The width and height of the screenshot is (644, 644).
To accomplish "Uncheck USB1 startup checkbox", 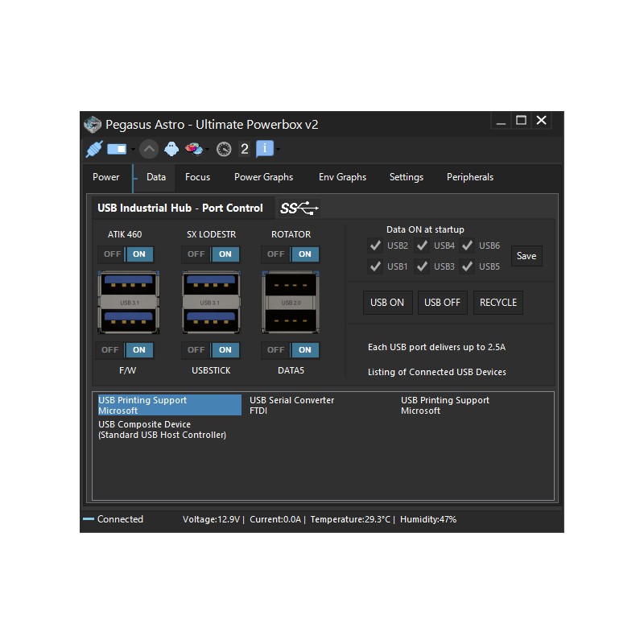I will coord(375,266).
